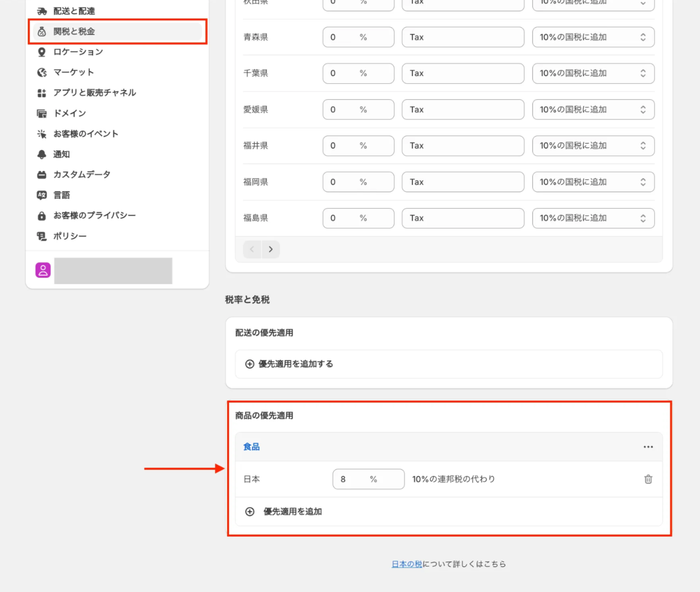Viewport: 700px width, 592px height.
Task: Open ポリシー settings
Action: [118, 236]
